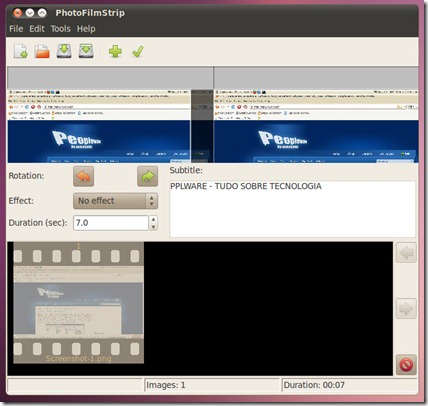Click into the Subtitle text box
The height and width of the screenshot is (406, 428).
[x=293, y=209]
